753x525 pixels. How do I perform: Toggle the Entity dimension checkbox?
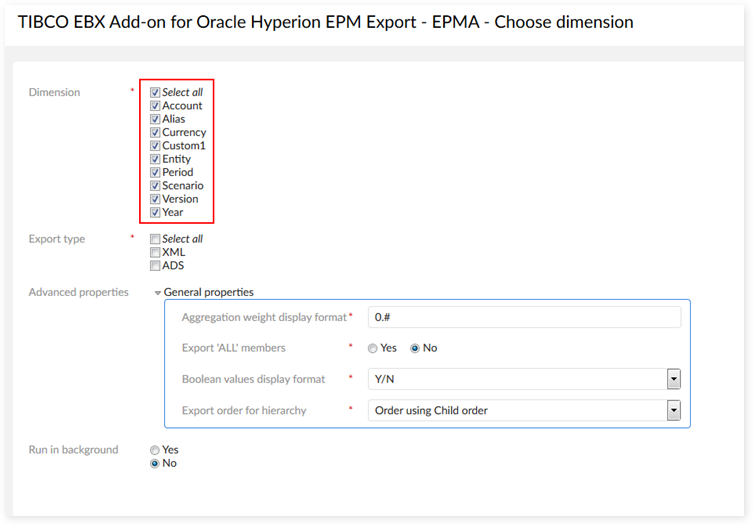pyautogui.click(x=155, y=159)
